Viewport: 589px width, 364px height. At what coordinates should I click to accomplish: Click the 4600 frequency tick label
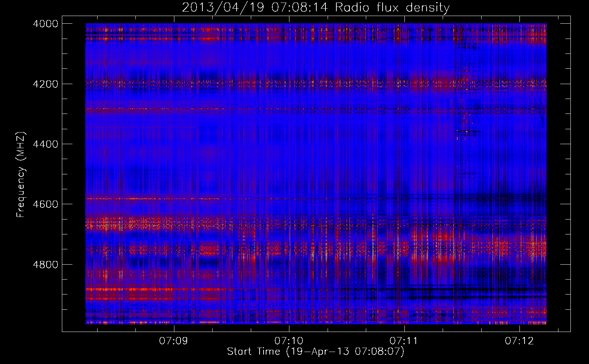click(x=46, y=204)
